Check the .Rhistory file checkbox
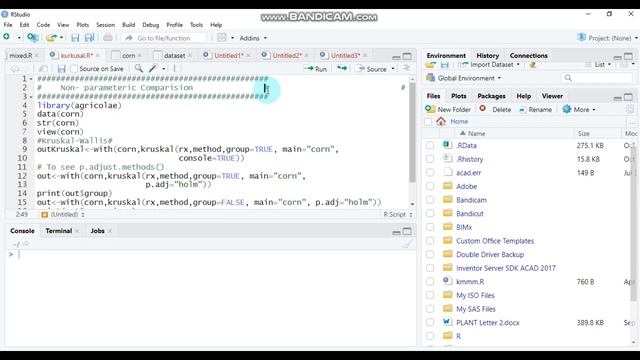The width and height of the screenshot is (640, 360). click(x=430, y=159)
